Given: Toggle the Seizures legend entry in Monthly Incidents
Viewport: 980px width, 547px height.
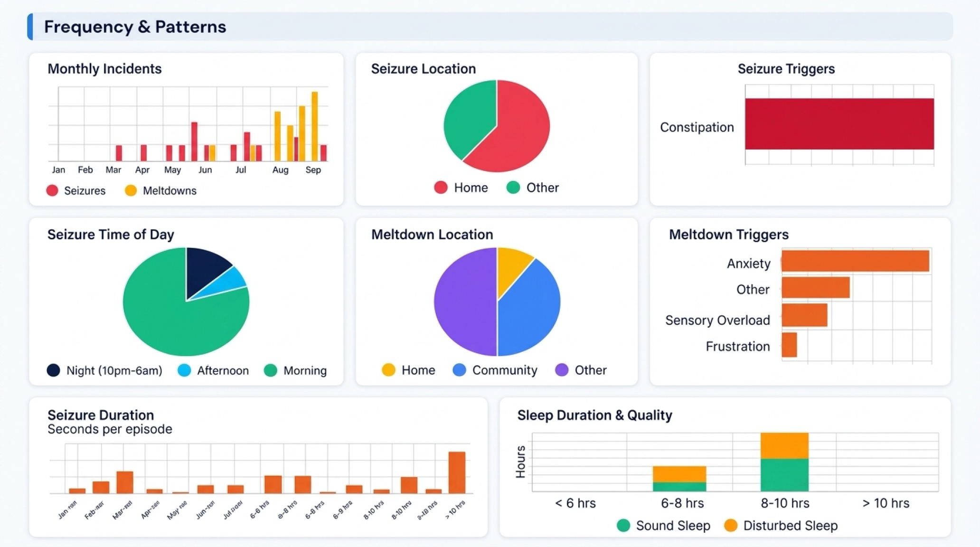Looking at the screenshot, I should point(76,190).
